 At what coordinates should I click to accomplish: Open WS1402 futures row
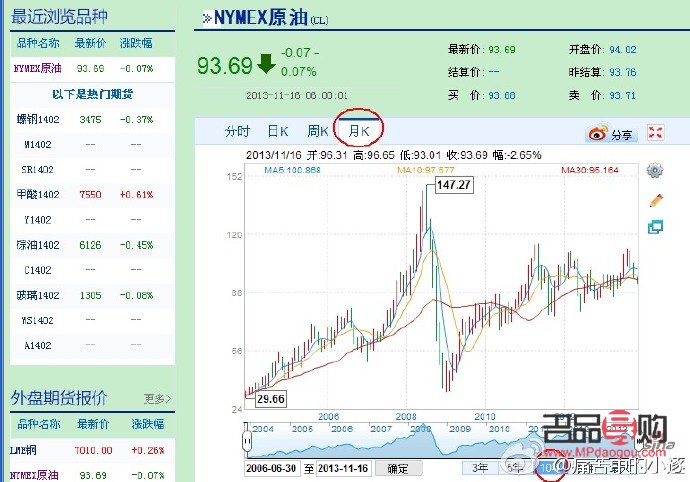click(x=92, y=320)
